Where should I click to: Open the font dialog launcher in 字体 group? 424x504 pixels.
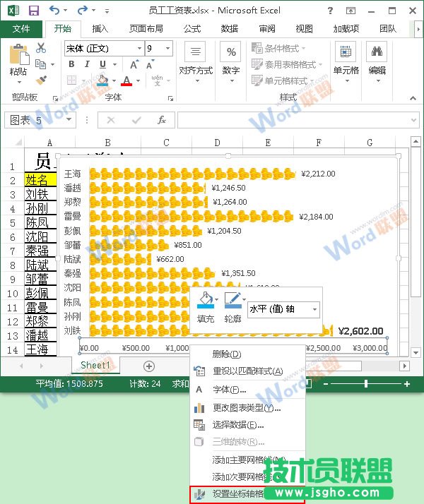click(171, 99)
